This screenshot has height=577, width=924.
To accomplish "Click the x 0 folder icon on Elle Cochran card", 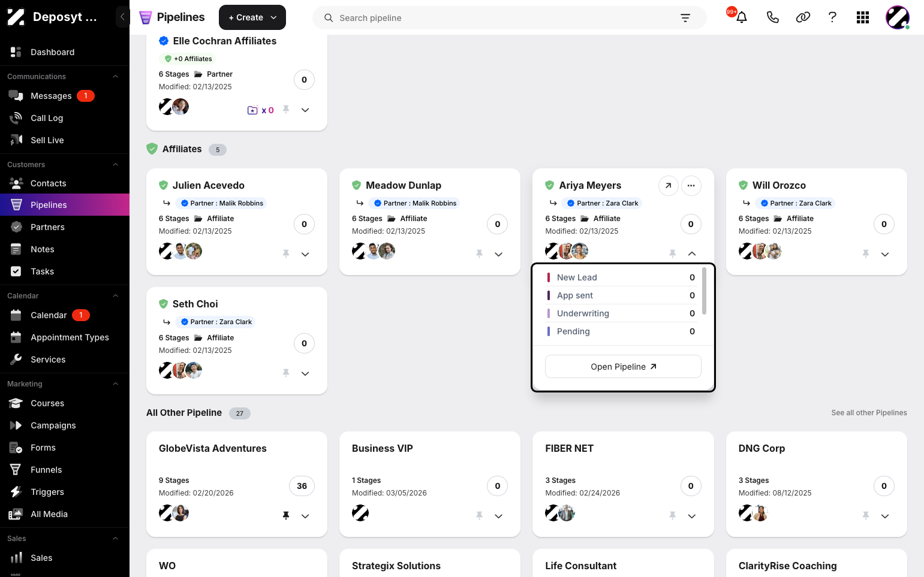I will point(260,110).
